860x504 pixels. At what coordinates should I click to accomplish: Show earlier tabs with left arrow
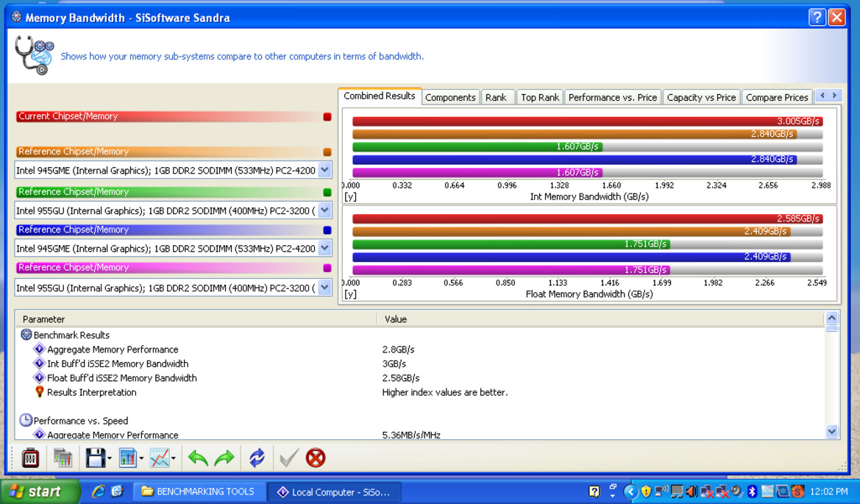[x=822, y=96]
